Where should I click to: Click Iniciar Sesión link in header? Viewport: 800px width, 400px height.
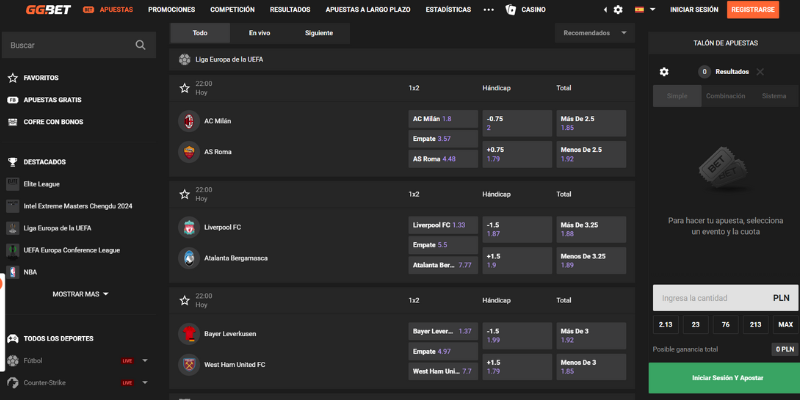[x=694, y=10]
